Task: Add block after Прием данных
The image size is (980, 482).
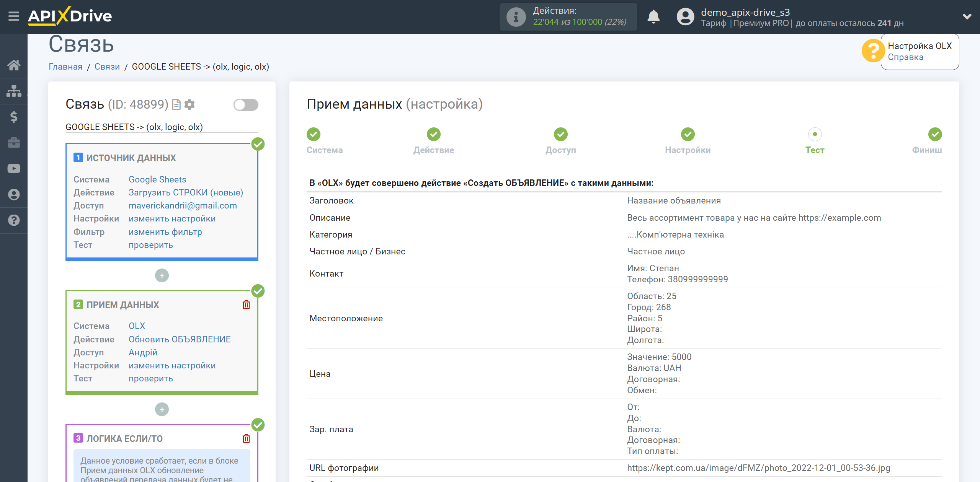Action: pyautogui.click(x=162, y=409)
